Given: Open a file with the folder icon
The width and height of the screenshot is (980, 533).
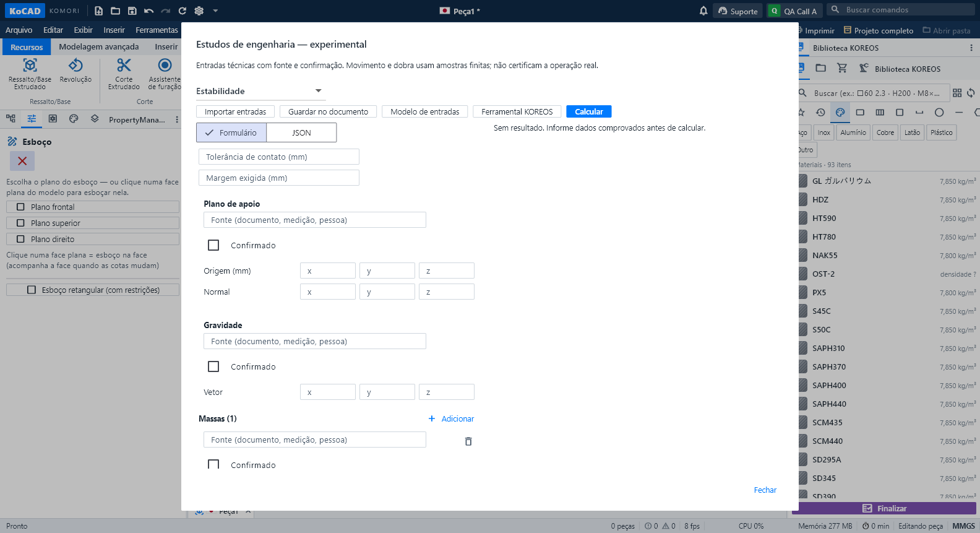Looking at the screenshot, I should tap(115, 11).
